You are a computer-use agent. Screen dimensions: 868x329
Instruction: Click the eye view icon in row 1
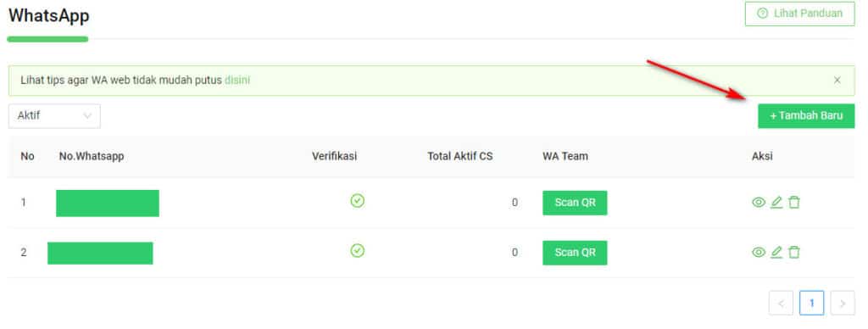tap(759, 203)
